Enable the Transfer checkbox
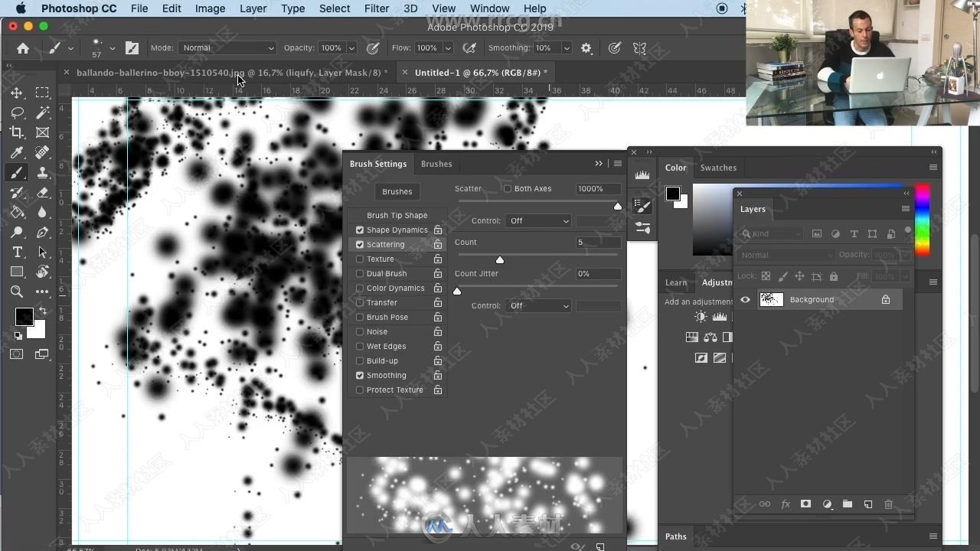980x551 pixels. 360,302
